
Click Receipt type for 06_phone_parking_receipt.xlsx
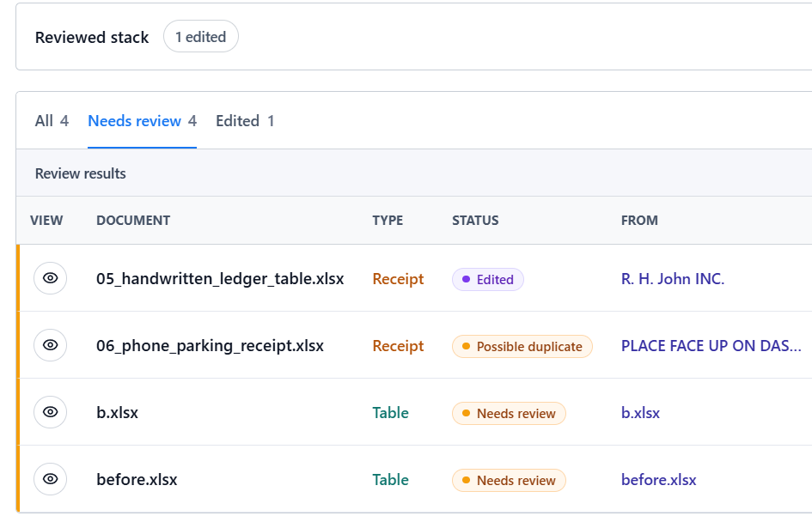click(x=398, y=346)
